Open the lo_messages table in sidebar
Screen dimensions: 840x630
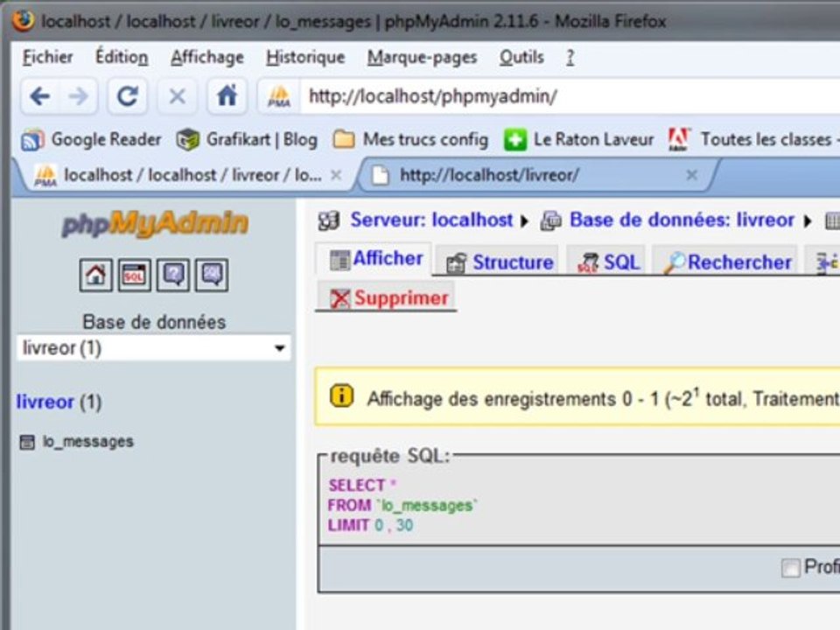[88, 442]
